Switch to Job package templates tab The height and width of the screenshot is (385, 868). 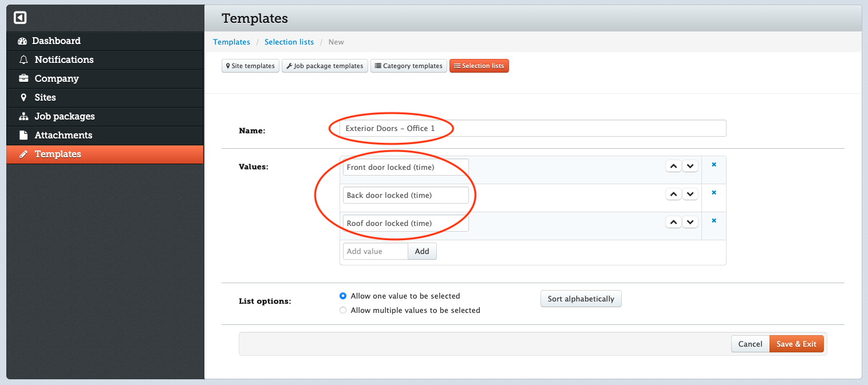(325, 66)
